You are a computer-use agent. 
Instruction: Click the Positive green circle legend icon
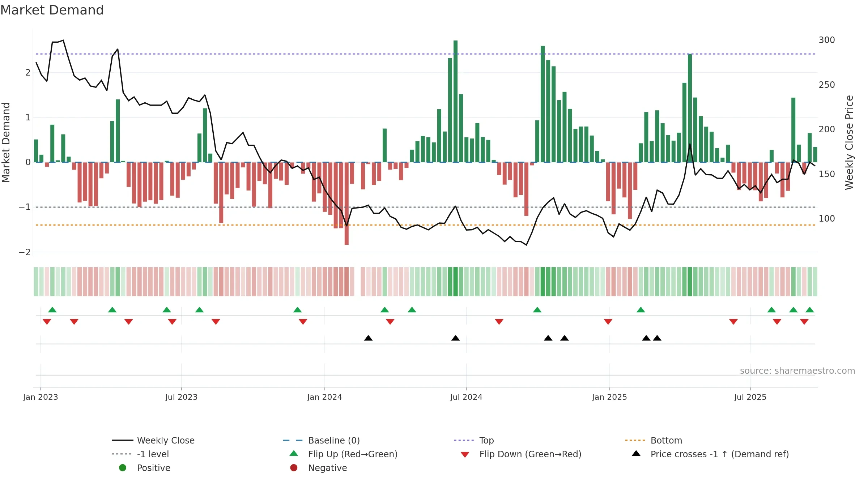tap(123, 468)
